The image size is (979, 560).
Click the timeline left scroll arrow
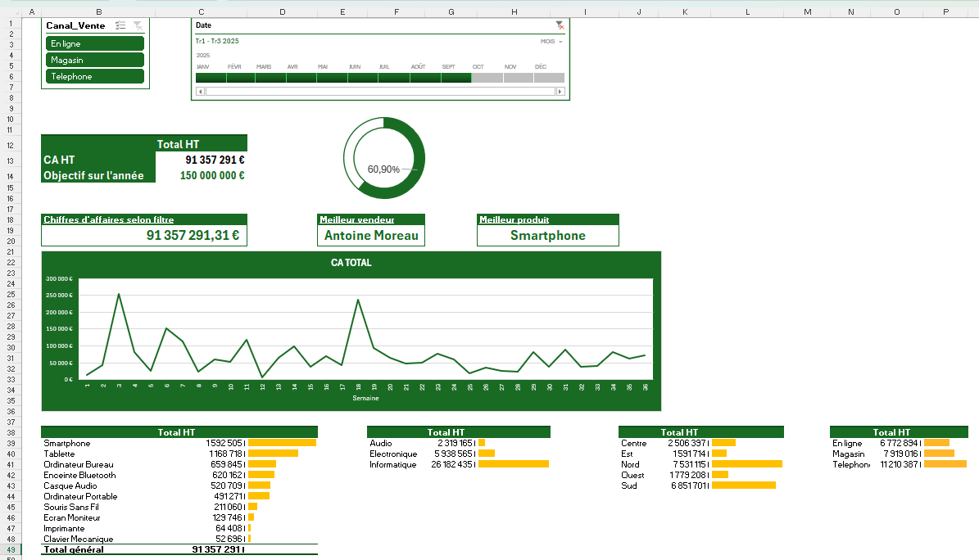[201, 91]
